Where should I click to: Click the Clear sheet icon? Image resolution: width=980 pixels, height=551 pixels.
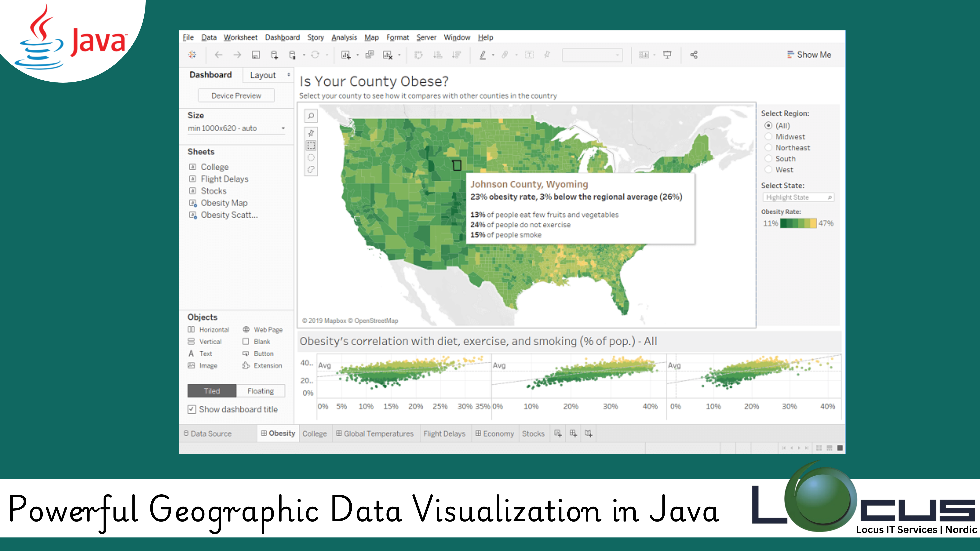coord(387,55)
